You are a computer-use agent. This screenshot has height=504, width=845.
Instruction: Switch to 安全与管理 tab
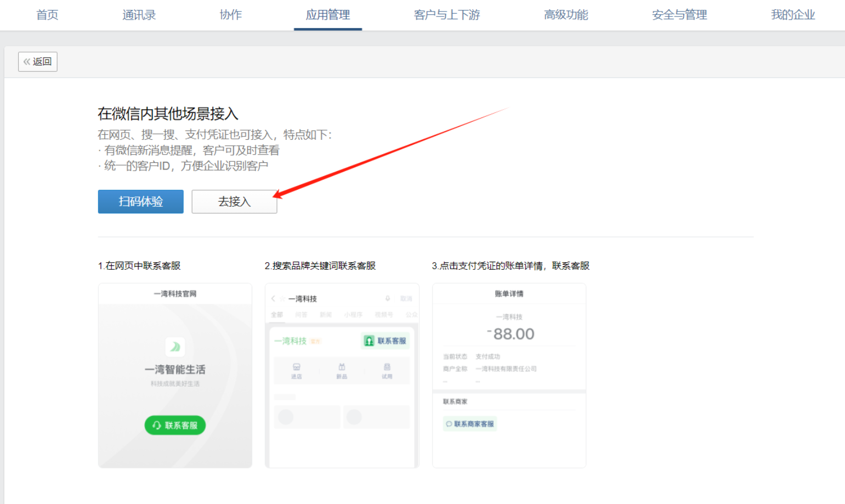[x=679, y=15]
